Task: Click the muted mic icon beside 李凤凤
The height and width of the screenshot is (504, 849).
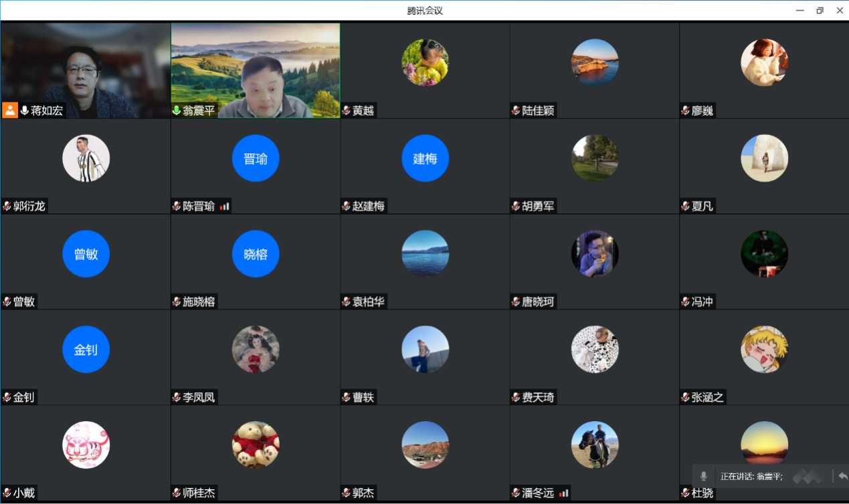Action: click(177, 397)
